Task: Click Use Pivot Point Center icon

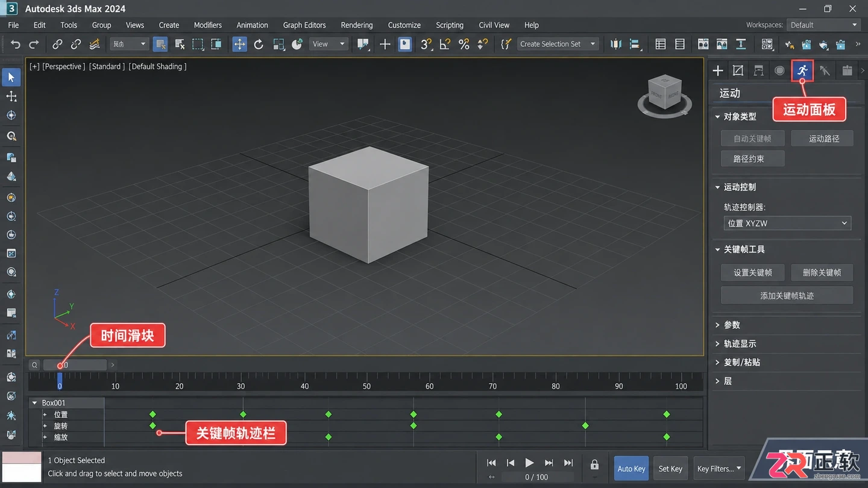Action: pos(363,44)
